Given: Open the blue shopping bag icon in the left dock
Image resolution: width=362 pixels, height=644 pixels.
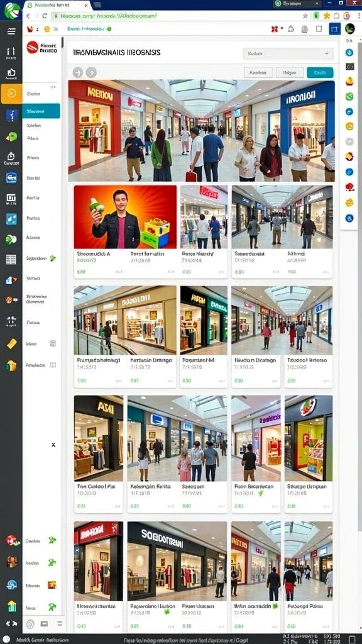Looking at the screenshot, I should [x=11, y=178].
